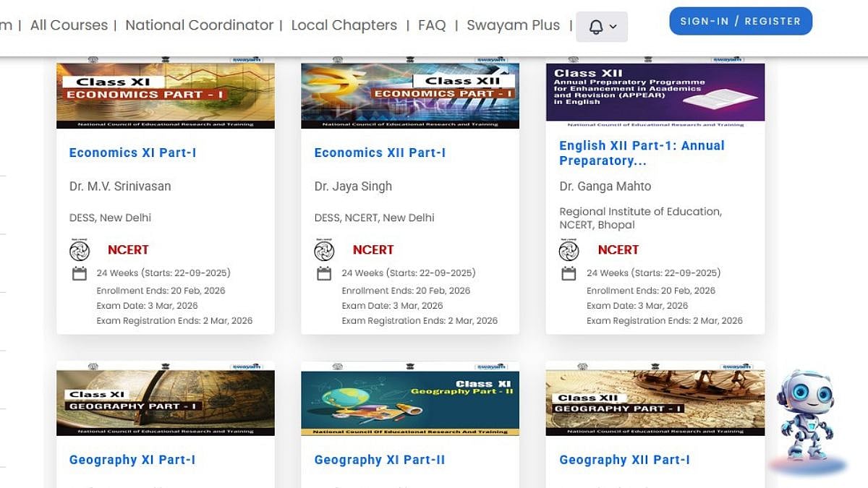
Task: Select Local Chapters in the navigation bar
Action: [344, 25]
